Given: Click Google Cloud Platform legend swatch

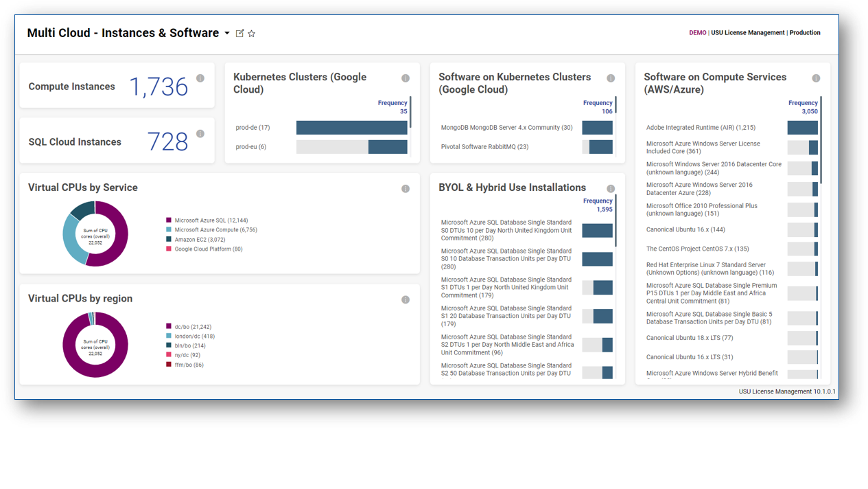Looking at the screenshot, I should click(169, 249).
